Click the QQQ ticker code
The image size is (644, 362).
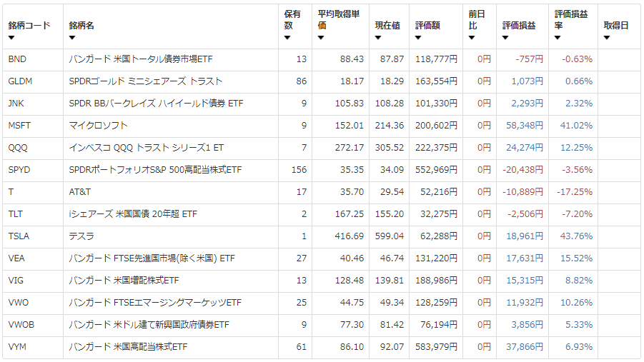pos(18,148)
